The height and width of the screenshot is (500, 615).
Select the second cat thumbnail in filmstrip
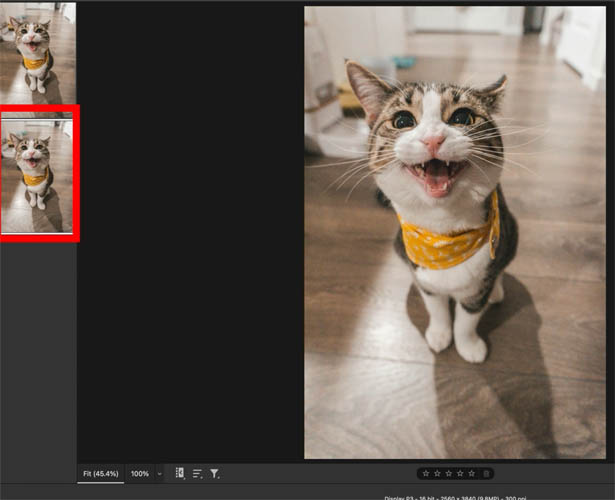(x=37, y=175)
